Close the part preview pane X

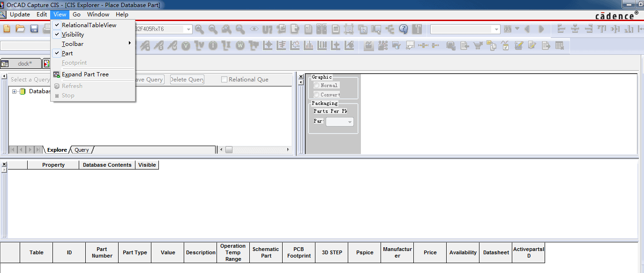pos(301,76)
